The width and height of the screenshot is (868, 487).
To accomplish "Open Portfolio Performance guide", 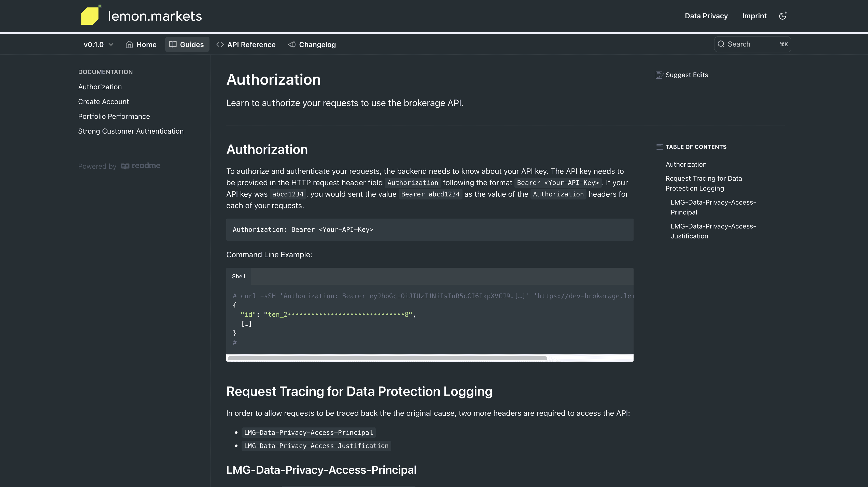I will coord(114,116).
